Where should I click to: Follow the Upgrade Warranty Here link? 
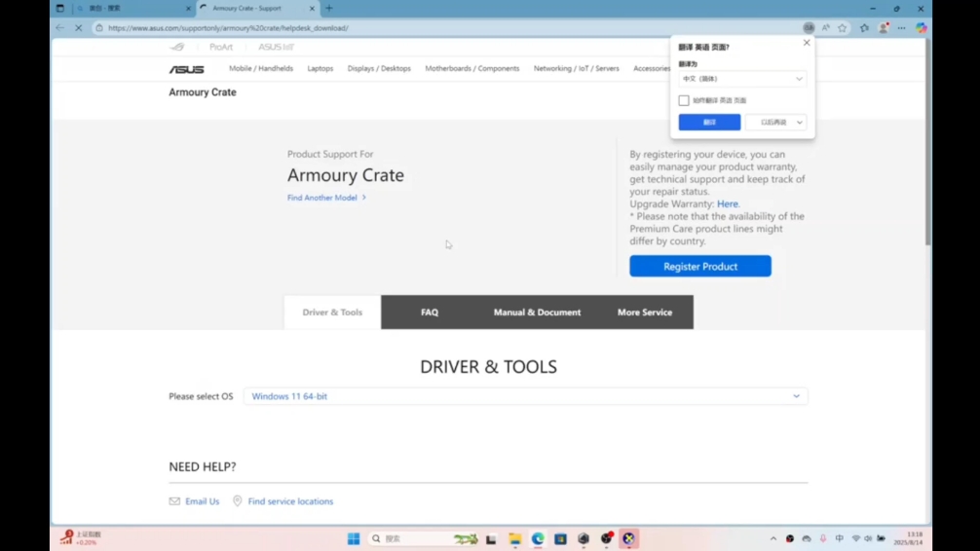point(728,203)
